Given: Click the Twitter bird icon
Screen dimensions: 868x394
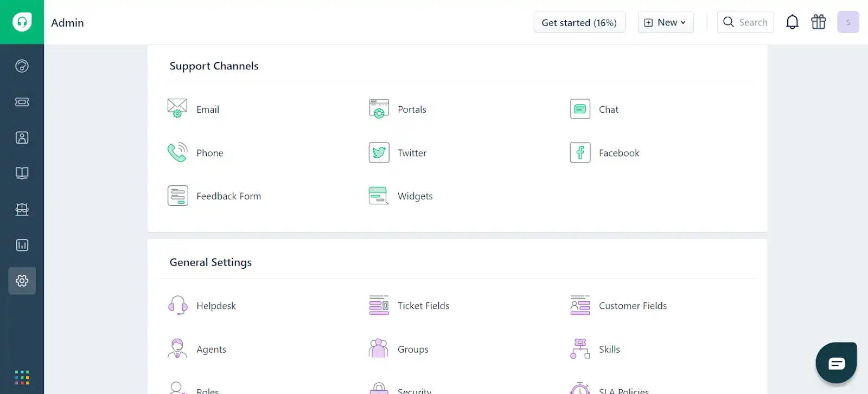Looking at the screenshot, I should pyautogui.click(x=379, y=152).
